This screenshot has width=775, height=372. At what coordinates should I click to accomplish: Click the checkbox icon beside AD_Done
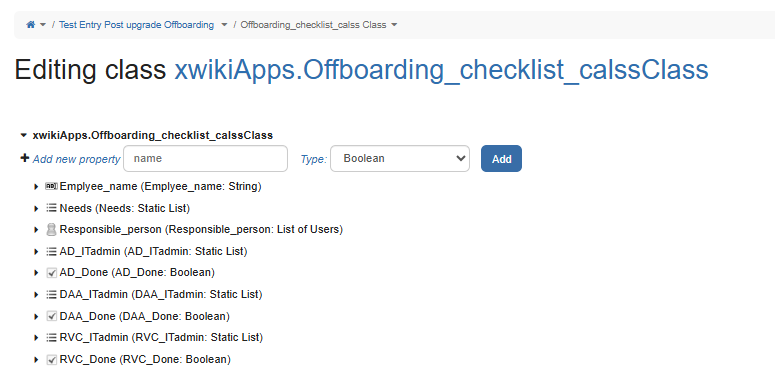(51, 273)
